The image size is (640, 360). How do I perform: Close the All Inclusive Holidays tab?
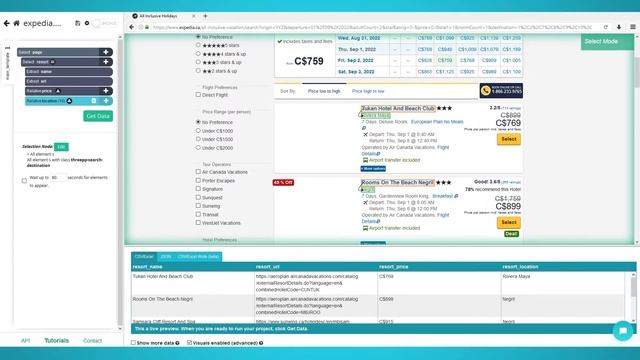(x=193, y=16)
